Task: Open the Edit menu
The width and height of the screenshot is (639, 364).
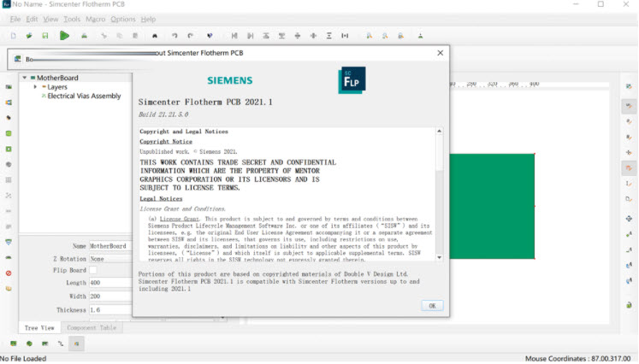Action: pos(32,19)
